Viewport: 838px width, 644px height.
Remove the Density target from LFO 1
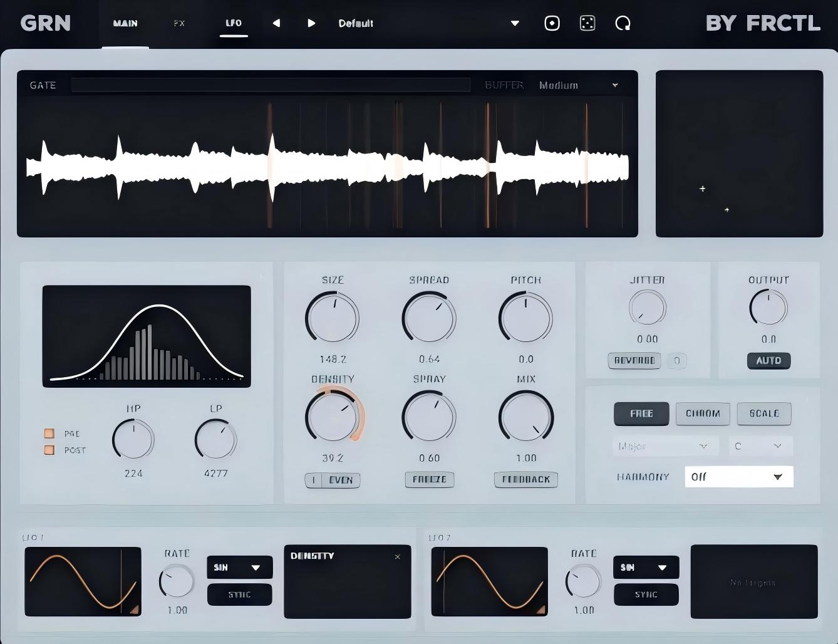pos(397,556)
